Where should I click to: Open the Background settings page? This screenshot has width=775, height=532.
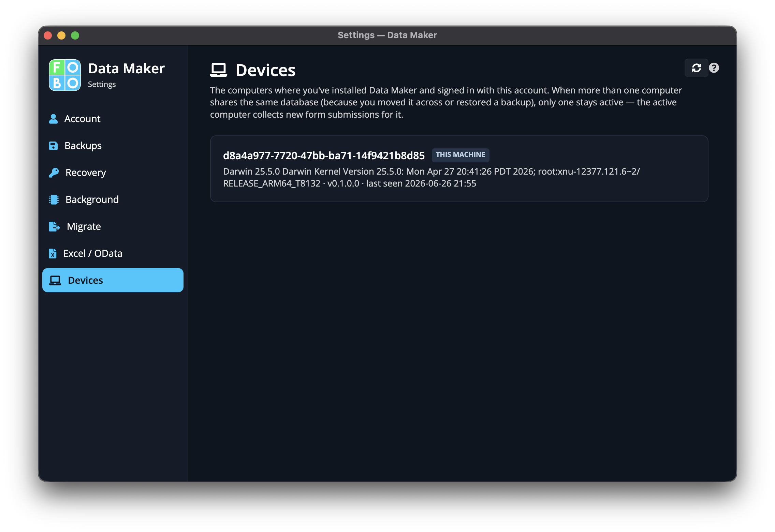(113, 199)
